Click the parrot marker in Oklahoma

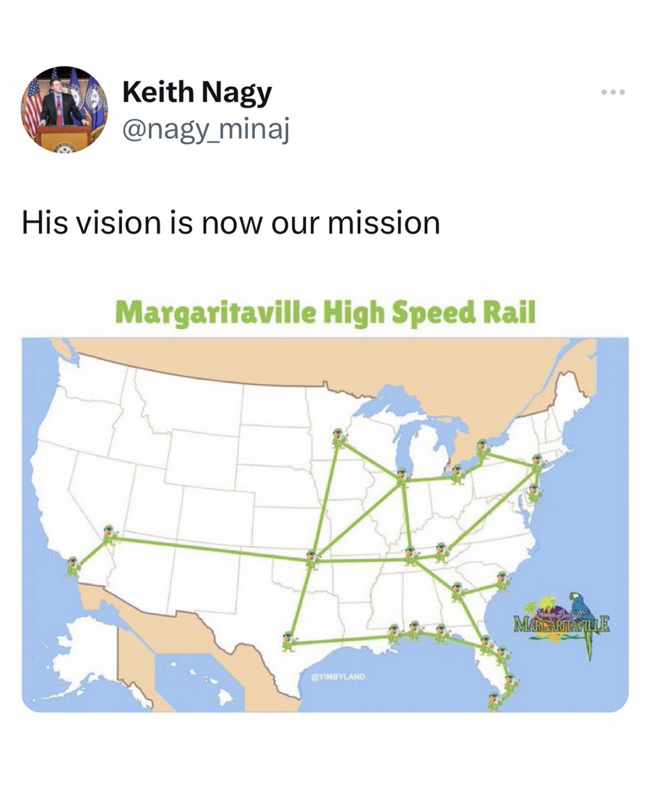click(312, 559)
